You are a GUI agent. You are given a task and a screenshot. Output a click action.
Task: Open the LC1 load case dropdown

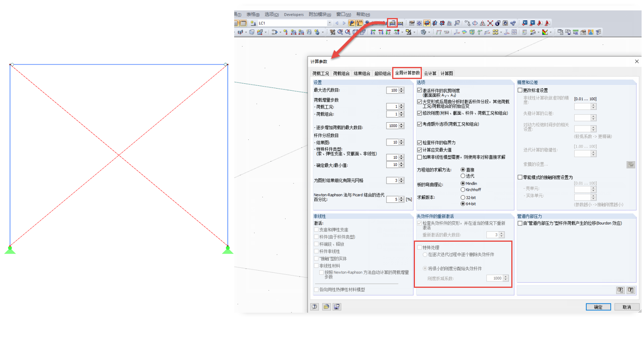point(330,23)
